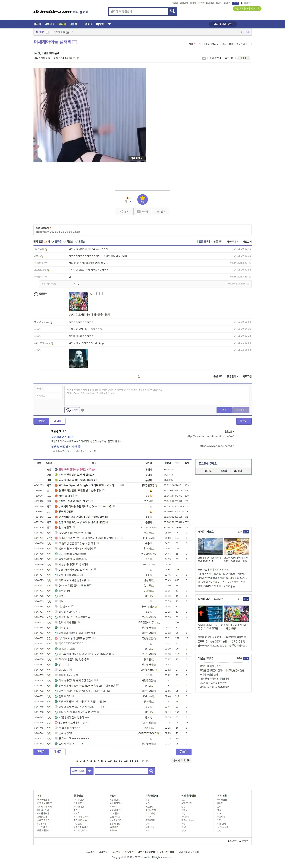This screenshot has height=868, width=285.
Task: Click the star 개념 recommend icon
Action: pyautogui.click(x=142, y=199)
